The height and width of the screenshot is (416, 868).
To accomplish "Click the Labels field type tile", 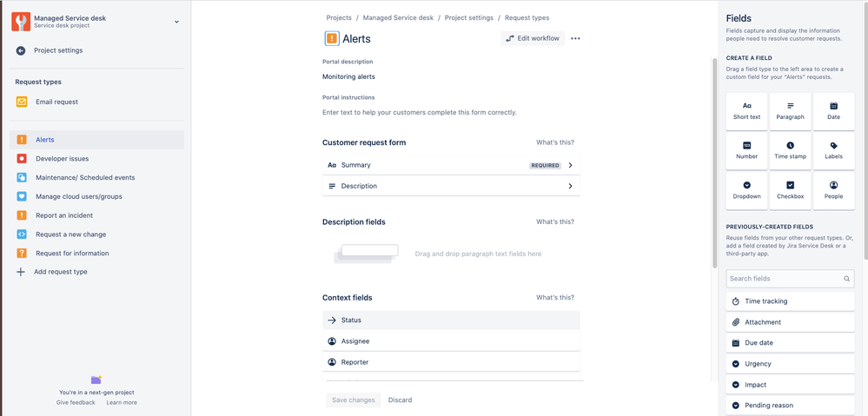I will pos(833,150).
